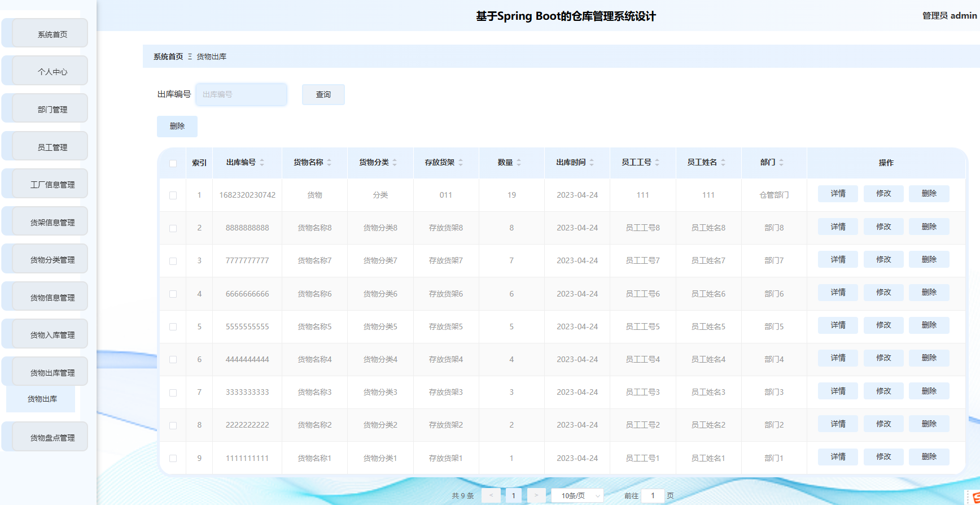Click 详情 for the 8888888888 row
This screenshot has width=980, height=505.
[838, 227]
